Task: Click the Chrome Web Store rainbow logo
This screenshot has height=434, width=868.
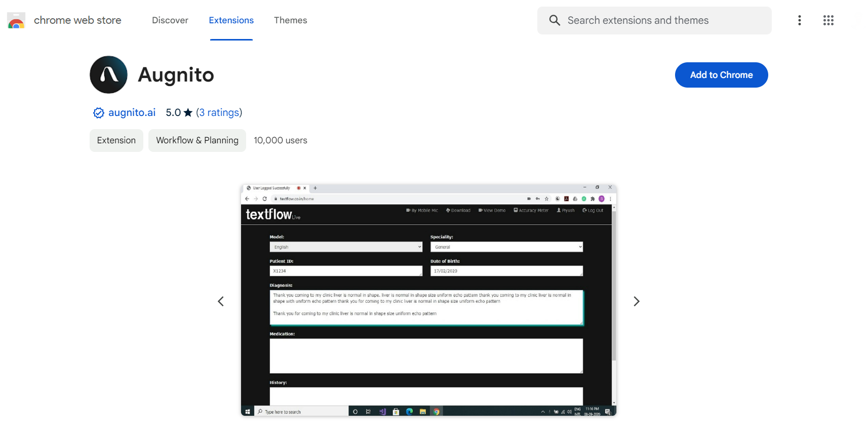Action: (x=16, y=20)
